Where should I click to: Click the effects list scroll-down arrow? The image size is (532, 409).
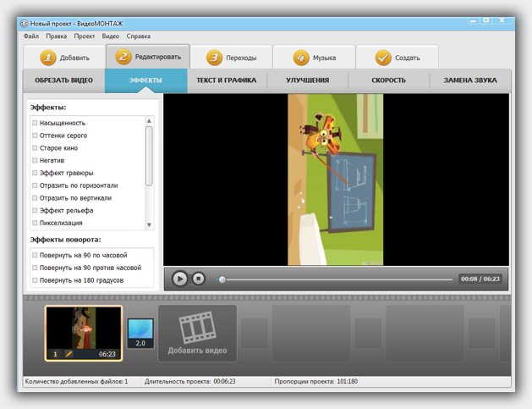[150, 224]
